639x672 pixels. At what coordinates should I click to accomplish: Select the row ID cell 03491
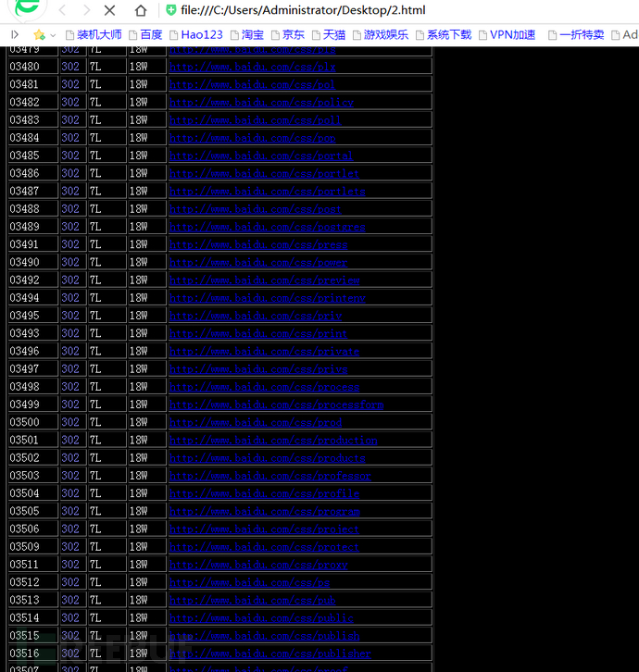[33, 244]
